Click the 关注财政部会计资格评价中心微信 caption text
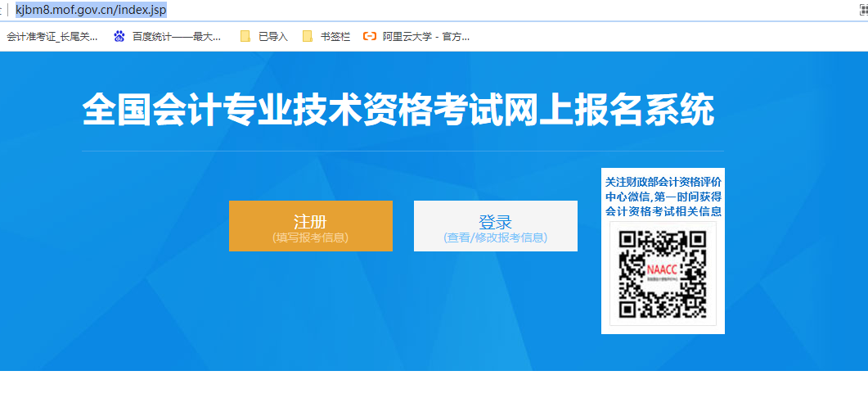The image size is (868, 398). [x=663, y=197]
